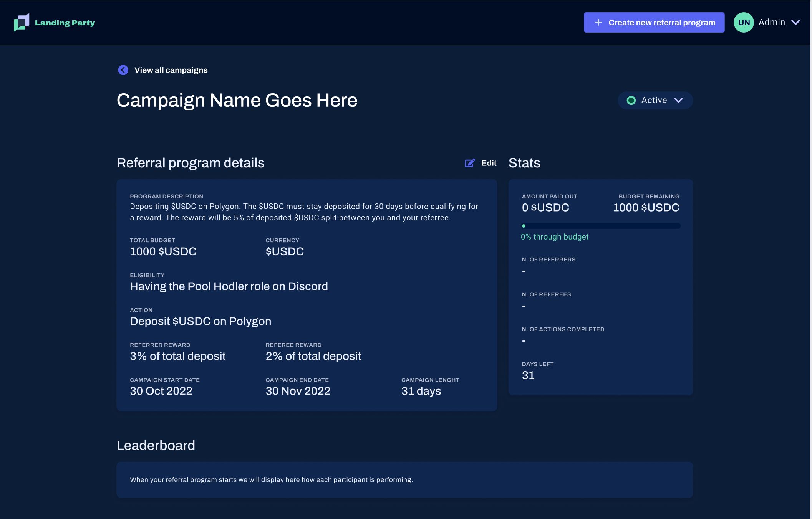The height and width of the screenshot is (519, 812).
Task: Click the pencil edit icon
Action: pyautogui.click(x=470, y=163)
